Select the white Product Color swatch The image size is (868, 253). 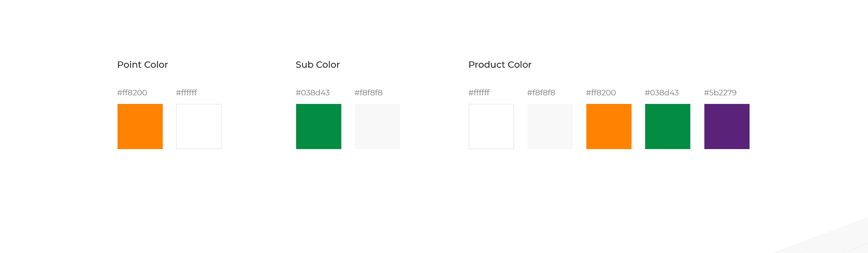491,126
